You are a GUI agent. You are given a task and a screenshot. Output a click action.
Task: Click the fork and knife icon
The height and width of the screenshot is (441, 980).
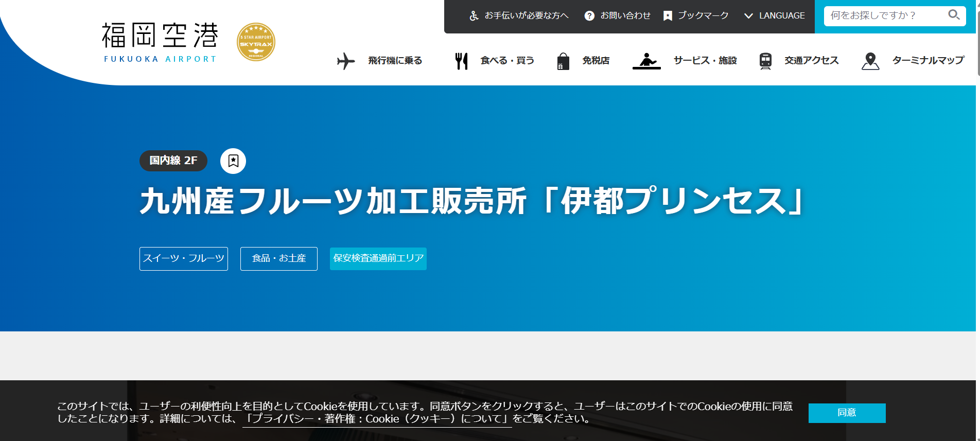click(462, 61)
